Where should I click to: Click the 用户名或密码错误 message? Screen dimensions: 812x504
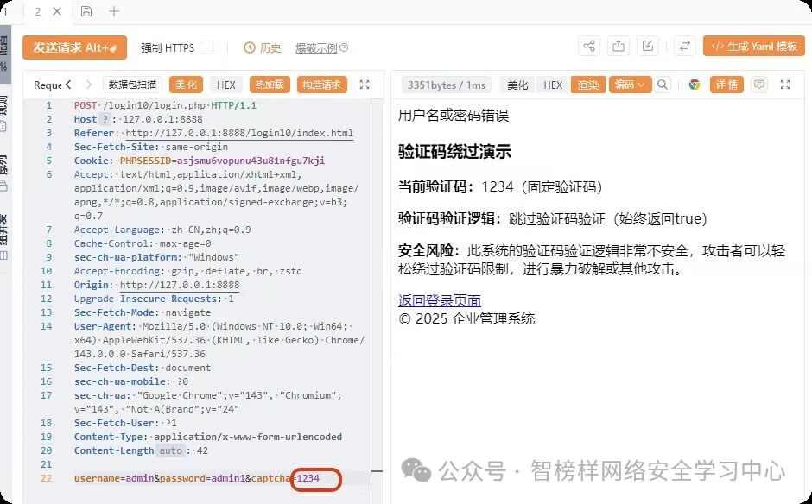click(454, 116)
